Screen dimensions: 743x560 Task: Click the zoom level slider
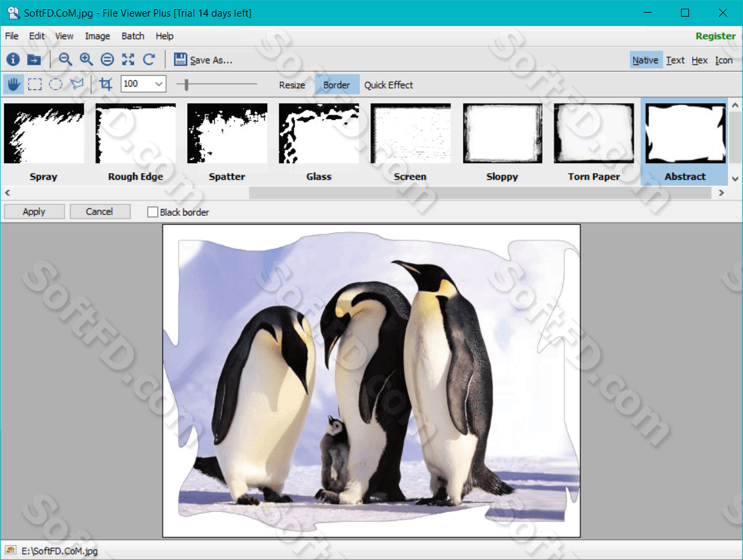(x=187, y=85)
